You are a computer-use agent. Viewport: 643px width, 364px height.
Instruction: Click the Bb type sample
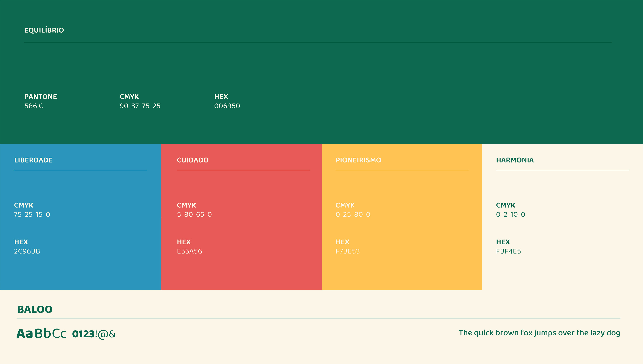[x=43, y=333]
